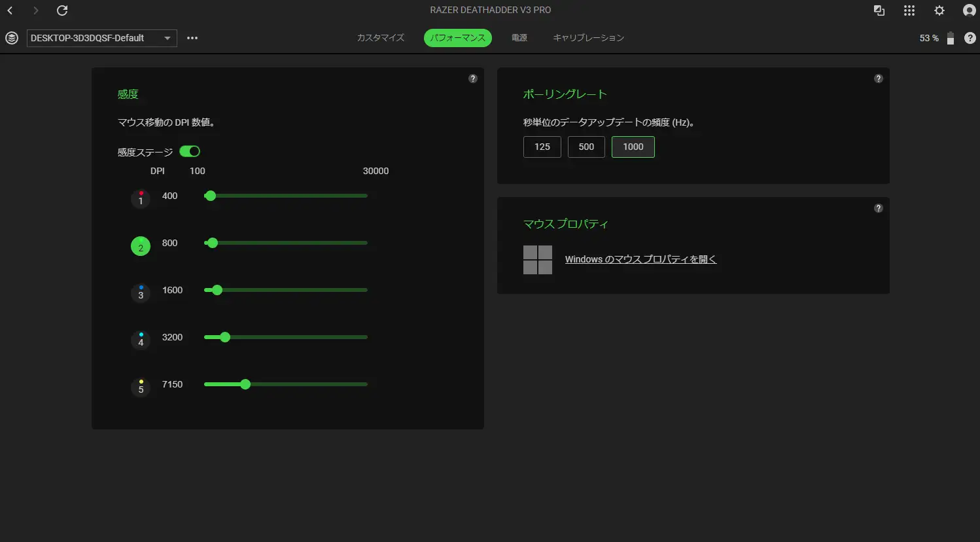Show help for the マウスプロパティ panel
The image size is (980, 542).
pyautogui.click(x=879, y=208)
